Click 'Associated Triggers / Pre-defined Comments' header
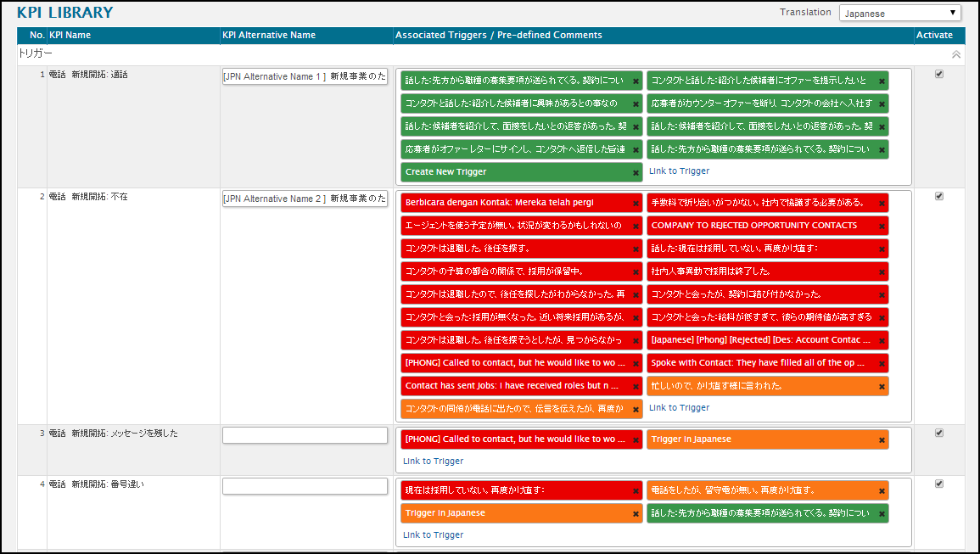The image size is (980, 554). pyautogui.click(x=499, y=35)
